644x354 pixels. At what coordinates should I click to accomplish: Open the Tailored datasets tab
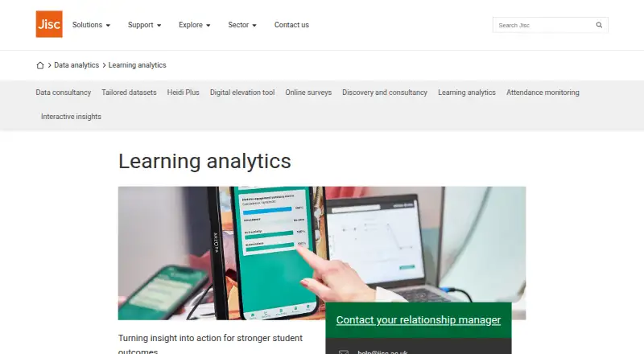click(x=129, y=93)
